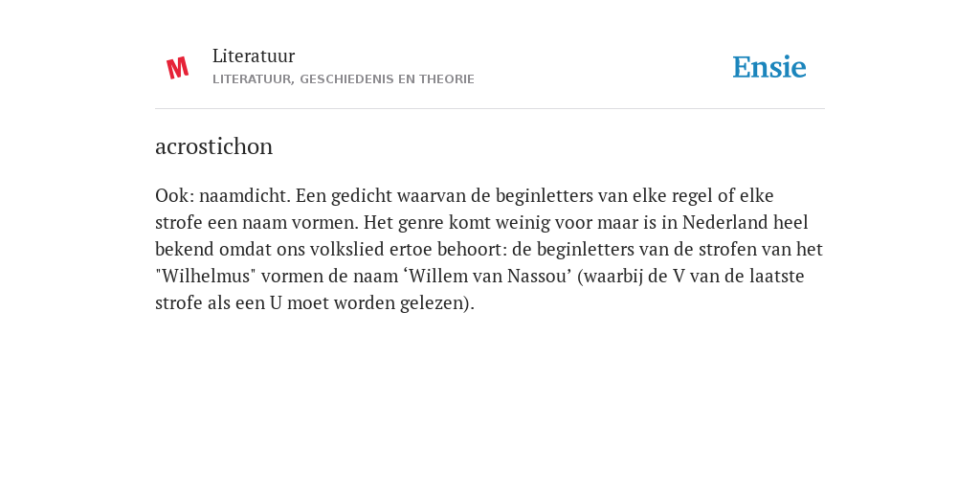Image resolution: width=980 pixels, height=490 pixels.
Task: Click the Literatuur source title
Action: pos(253,56)
